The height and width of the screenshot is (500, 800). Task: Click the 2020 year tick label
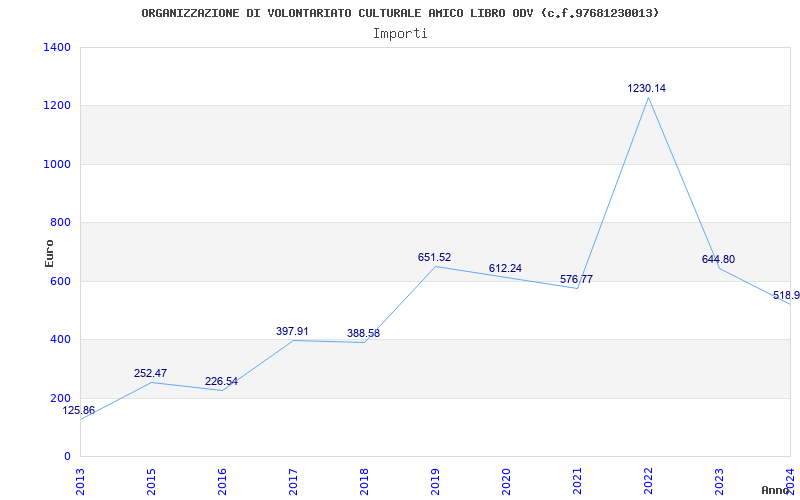tap(506, 481)
